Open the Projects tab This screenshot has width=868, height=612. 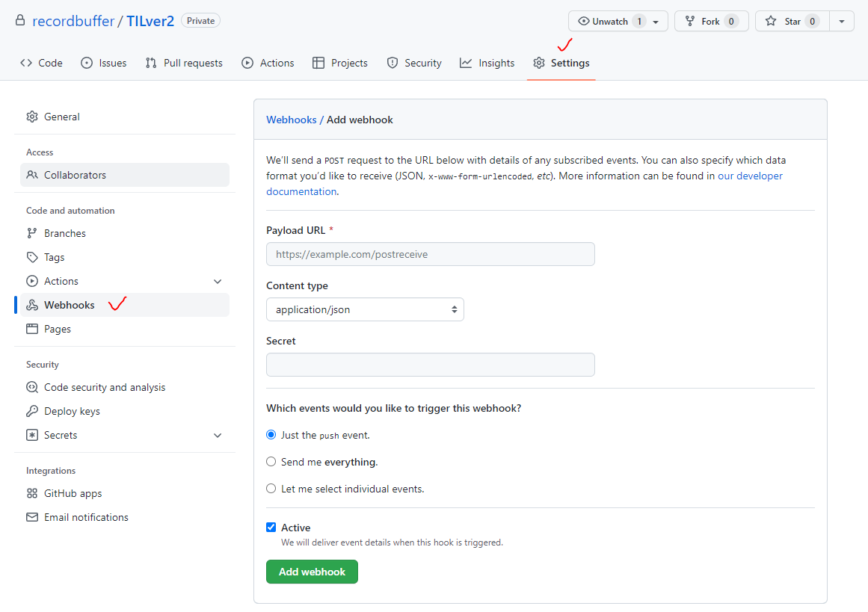click(x=340, y=63)
